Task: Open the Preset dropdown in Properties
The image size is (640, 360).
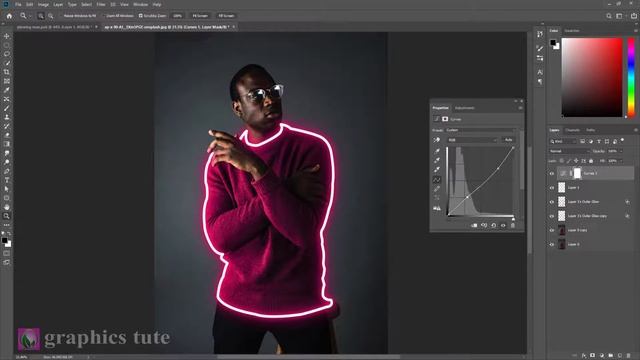Action: (x=480, y=130)
